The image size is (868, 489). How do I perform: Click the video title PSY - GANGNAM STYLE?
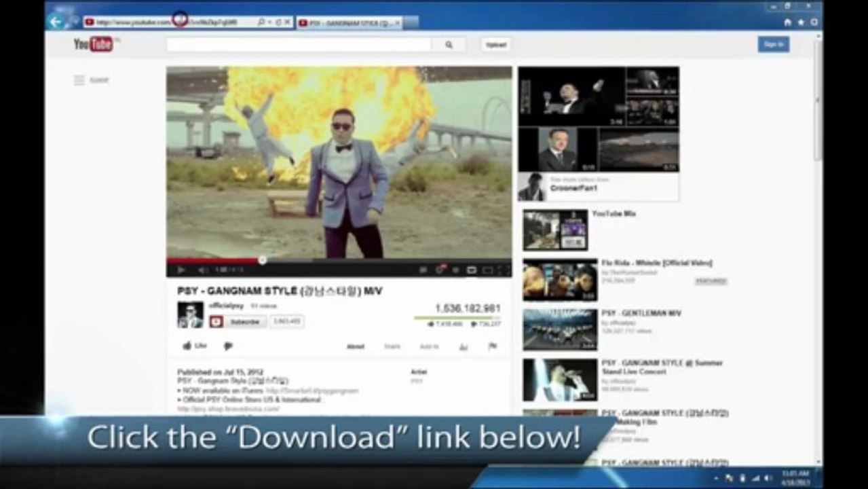pos(280,291)
